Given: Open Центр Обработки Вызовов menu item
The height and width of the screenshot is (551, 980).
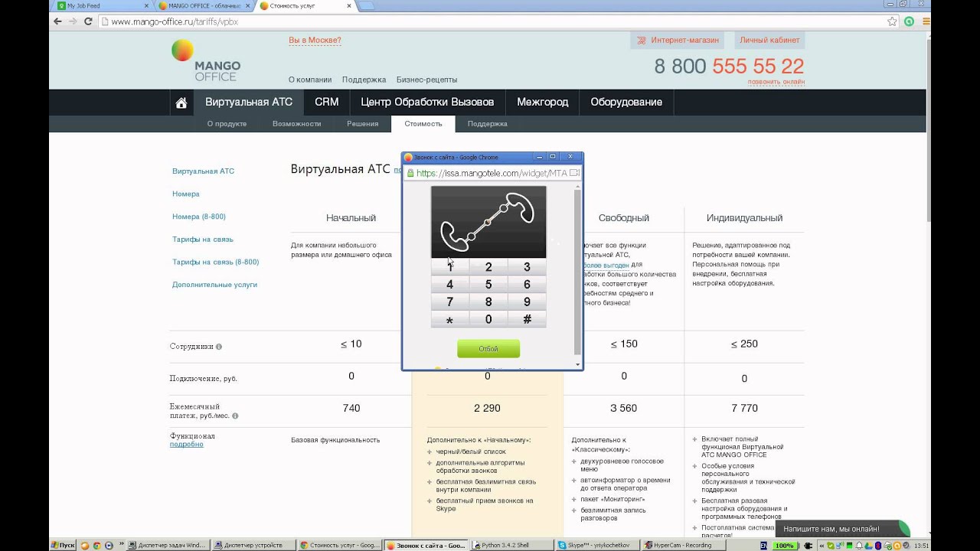Looking at the screenshot, I should pos(427,102).
